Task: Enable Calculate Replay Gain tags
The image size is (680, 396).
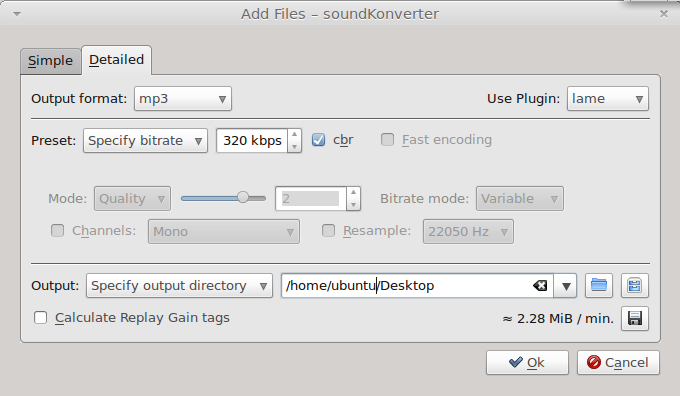Action: coord(40,317)
